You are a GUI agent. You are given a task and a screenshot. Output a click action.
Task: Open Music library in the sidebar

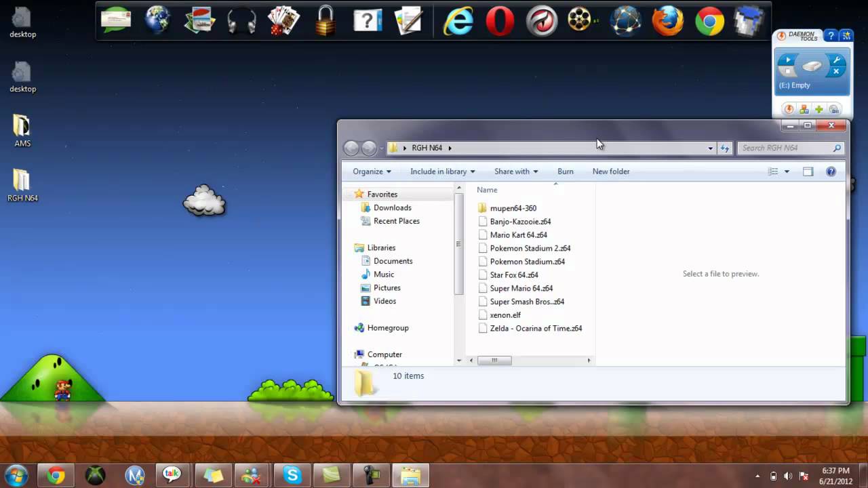point(383,274)
